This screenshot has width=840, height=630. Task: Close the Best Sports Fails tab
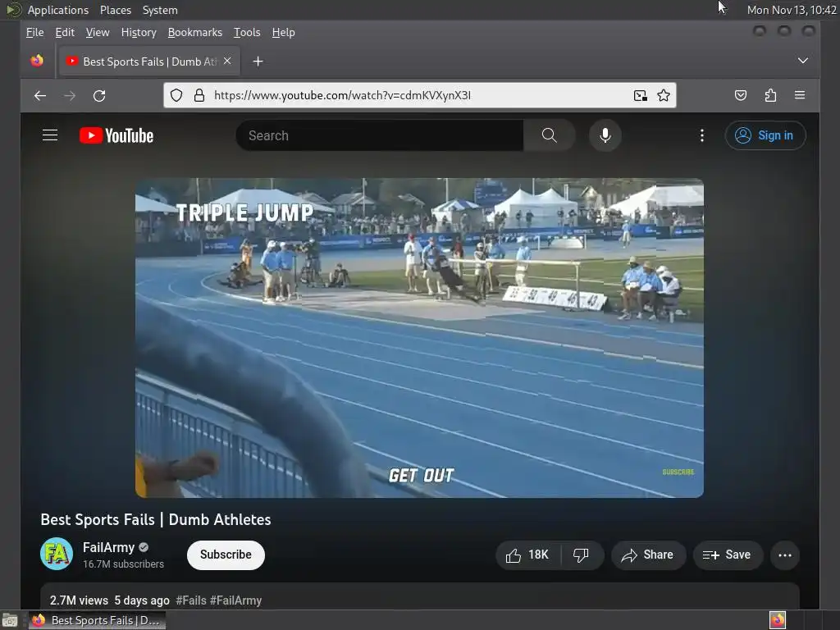(227, 61)
